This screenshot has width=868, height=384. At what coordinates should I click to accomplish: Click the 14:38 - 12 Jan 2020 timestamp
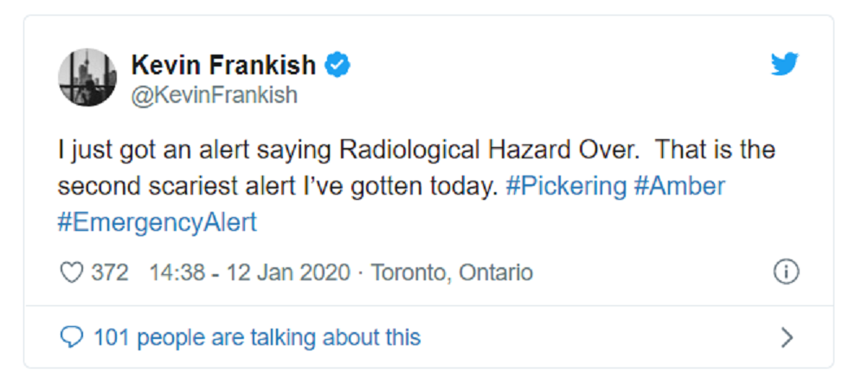pyautogui.click(x=249, y=273)
